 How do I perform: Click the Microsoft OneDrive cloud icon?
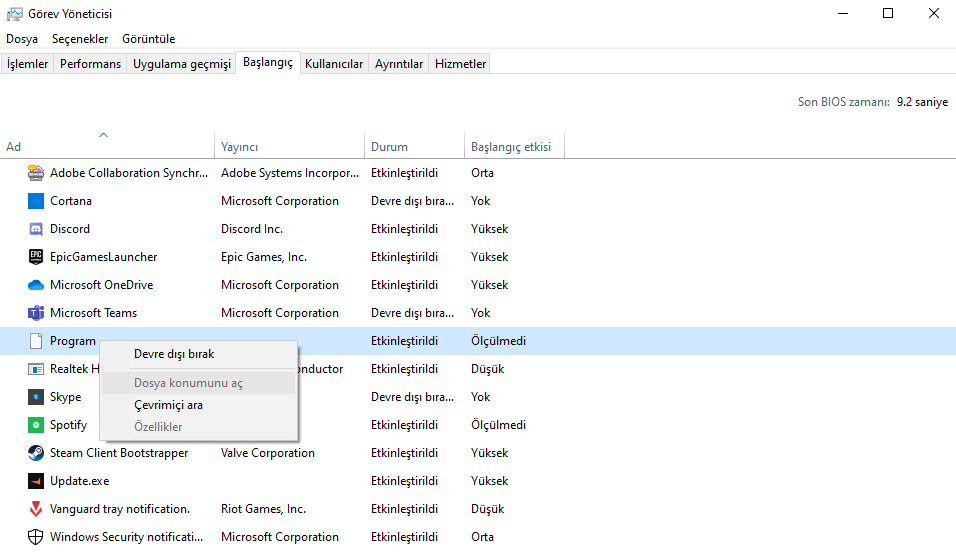(36, 285)
